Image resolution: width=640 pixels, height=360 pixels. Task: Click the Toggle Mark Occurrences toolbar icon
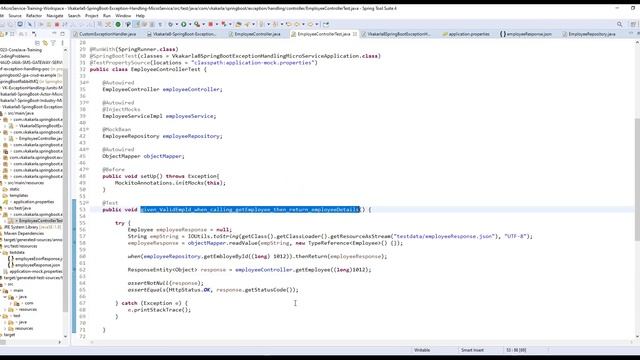click(x=138, y=24)
